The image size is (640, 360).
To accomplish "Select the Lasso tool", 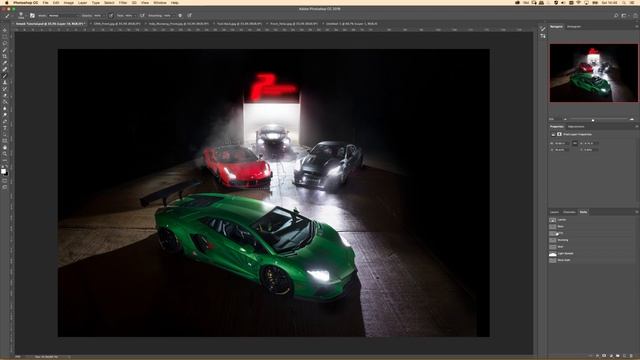I will point(5,43).
